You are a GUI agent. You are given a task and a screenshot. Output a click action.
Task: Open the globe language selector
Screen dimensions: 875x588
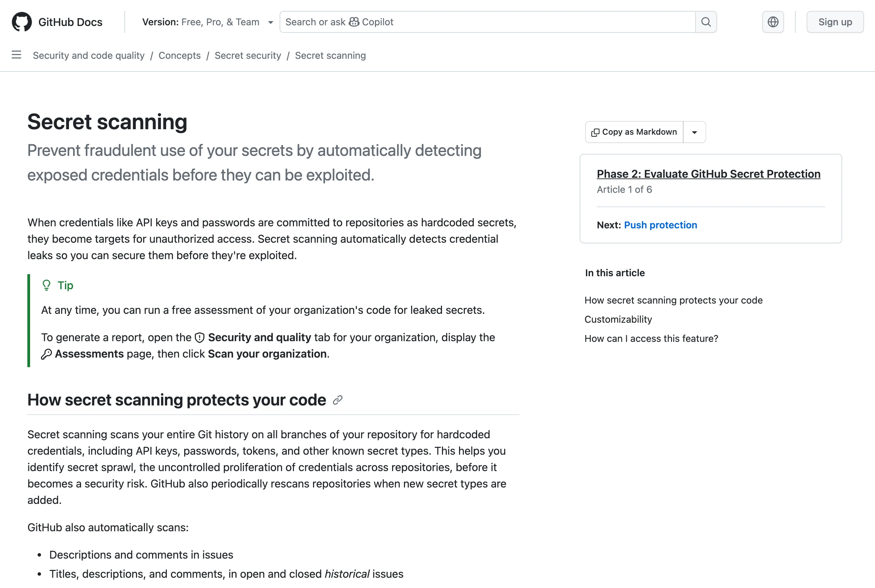773,22
